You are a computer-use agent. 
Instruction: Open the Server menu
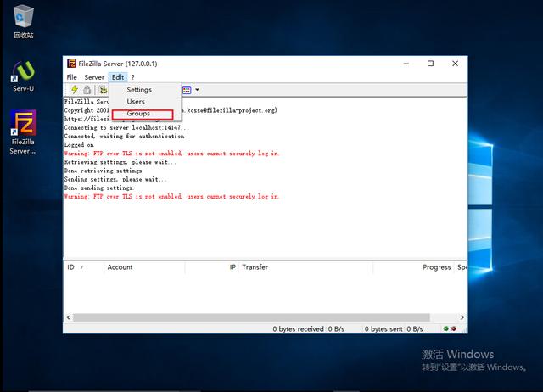coord(94,77)
